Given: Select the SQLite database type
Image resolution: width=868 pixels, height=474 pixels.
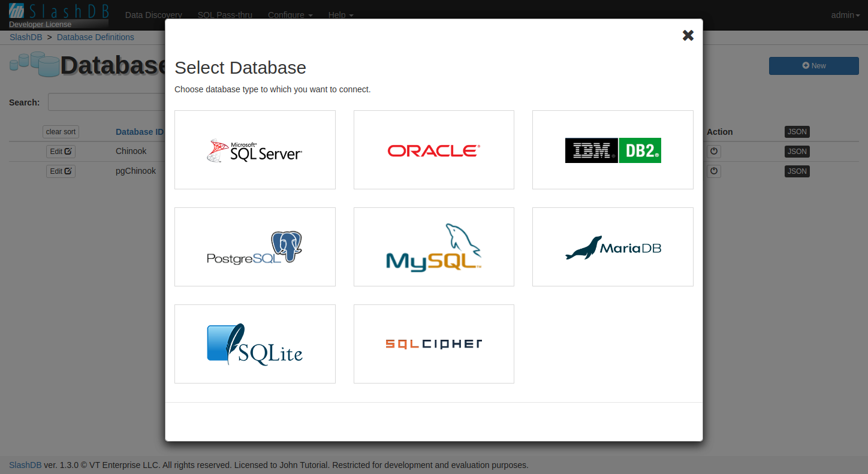Looking at the screenshot, I should 255,344.
